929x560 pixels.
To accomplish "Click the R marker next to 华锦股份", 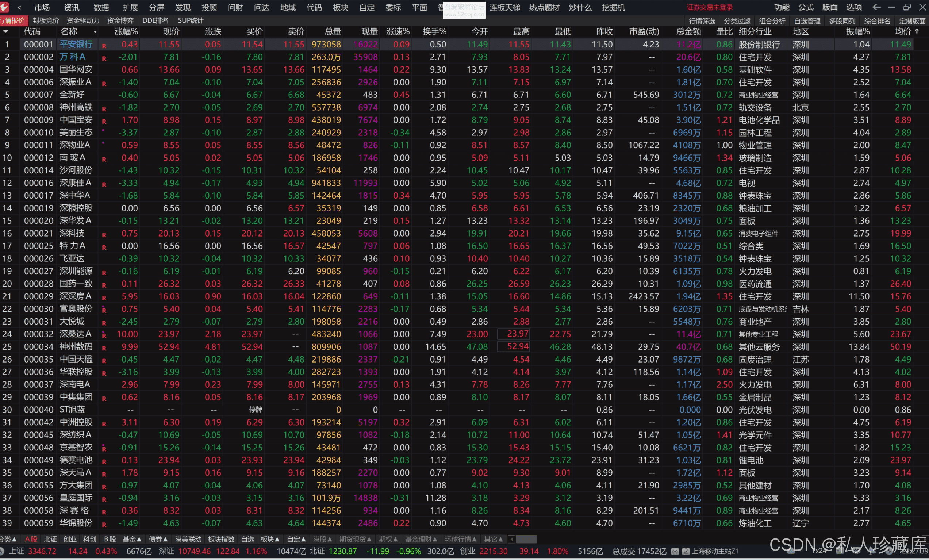I will coord(104,525).
